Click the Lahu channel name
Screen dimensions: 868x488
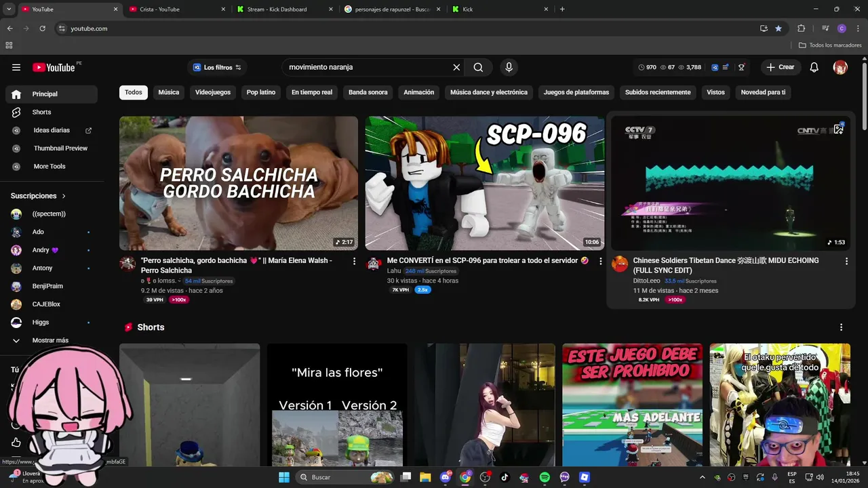click(x=394, y=271)
